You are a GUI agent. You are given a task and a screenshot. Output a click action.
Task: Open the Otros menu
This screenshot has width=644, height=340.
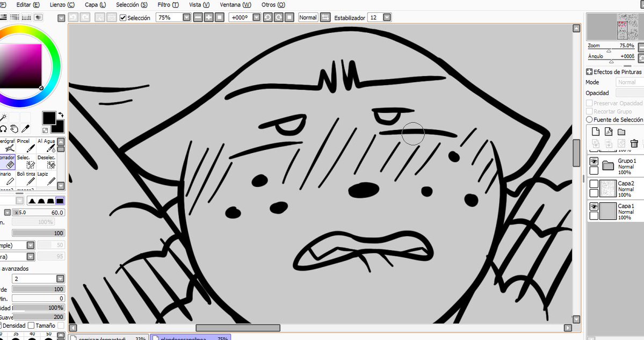click(273, 4)
